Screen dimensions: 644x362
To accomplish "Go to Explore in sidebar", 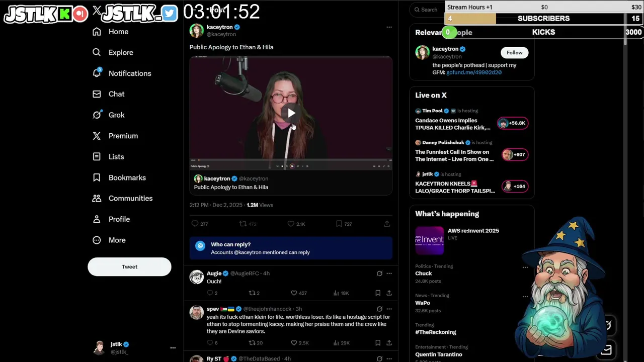I will coord(113,52).
